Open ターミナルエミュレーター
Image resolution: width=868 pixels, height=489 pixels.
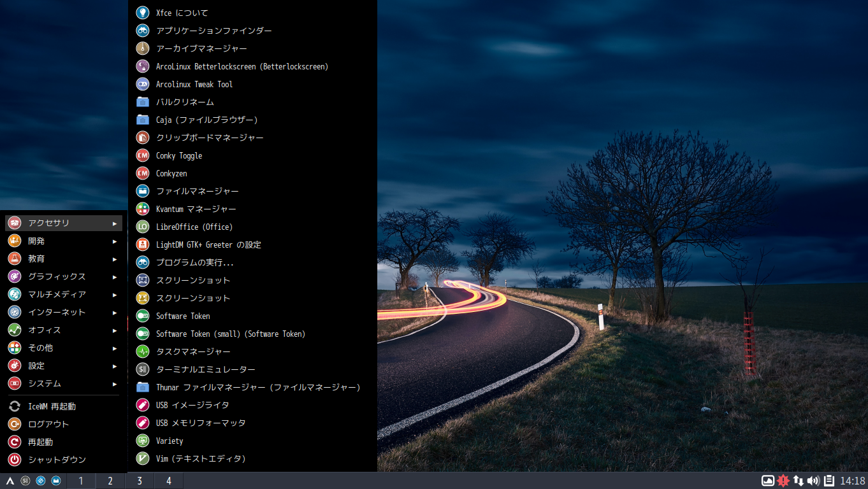[252, 369]
